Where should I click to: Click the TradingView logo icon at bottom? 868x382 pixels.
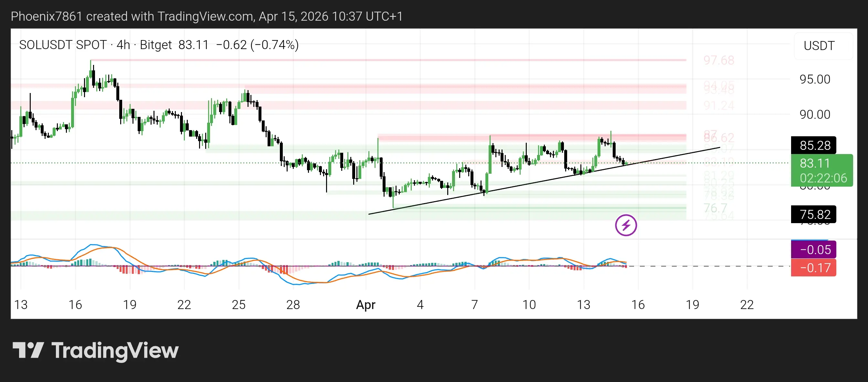pos(28,350)
